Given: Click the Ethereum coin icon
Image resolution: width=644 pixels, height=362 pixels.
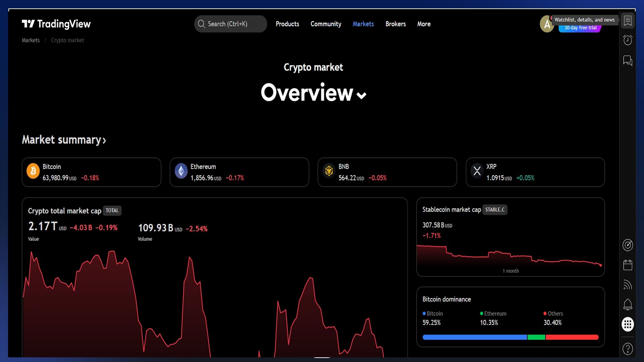Looking at the screenshot, I should pos(181,171).
